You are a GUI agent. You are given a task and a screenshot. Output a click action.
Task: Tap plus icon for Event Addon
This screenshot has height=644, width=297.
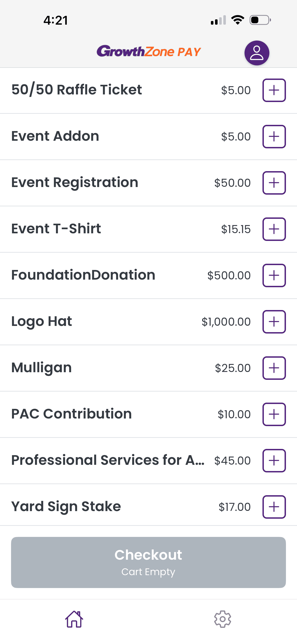click(274, 137)
